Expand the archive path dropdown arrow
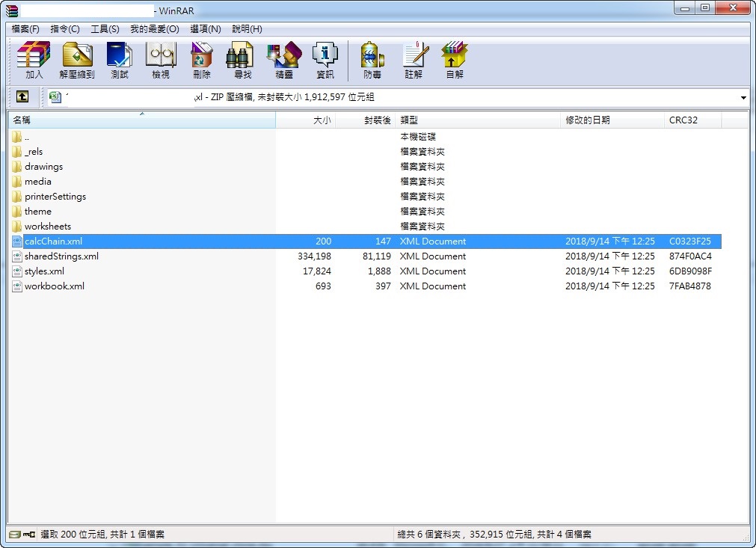Screen dimensions: 756x548 [743, 98]
